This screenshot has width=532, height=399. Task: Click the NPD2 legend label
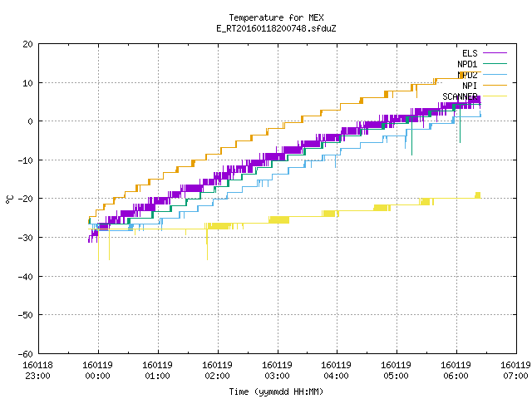point(467,75)
